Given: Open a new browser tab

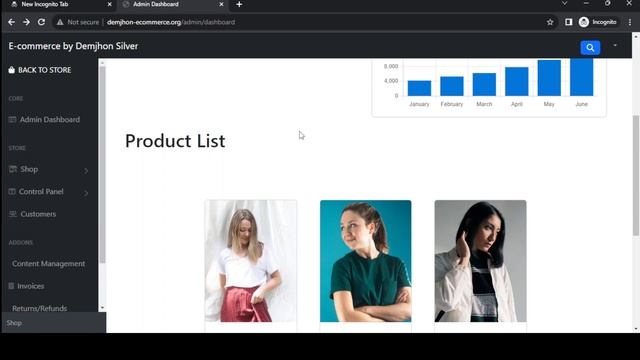Looking at the screenshot, I should [239, 4].
